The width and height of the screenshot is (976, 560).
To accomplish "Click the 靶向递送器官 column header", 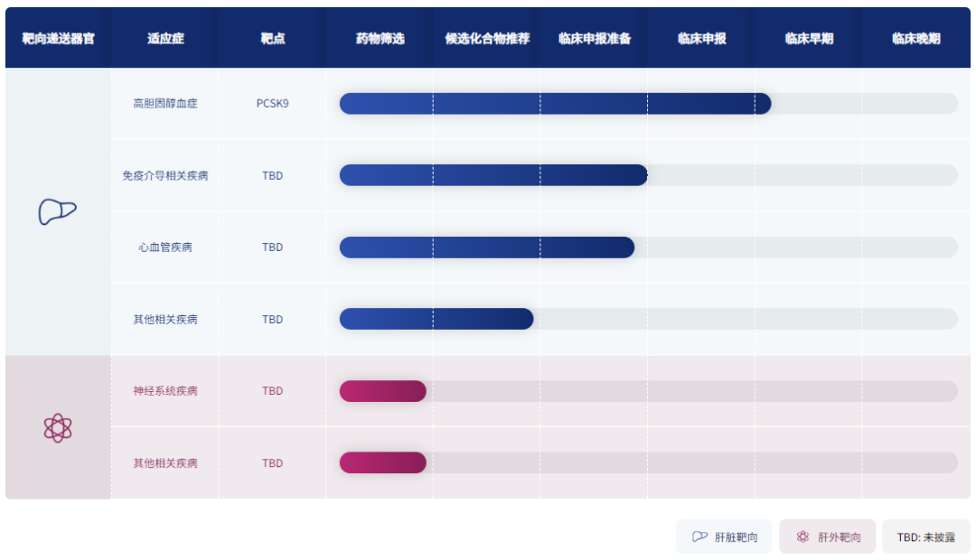I will click(x=58, y=39).
